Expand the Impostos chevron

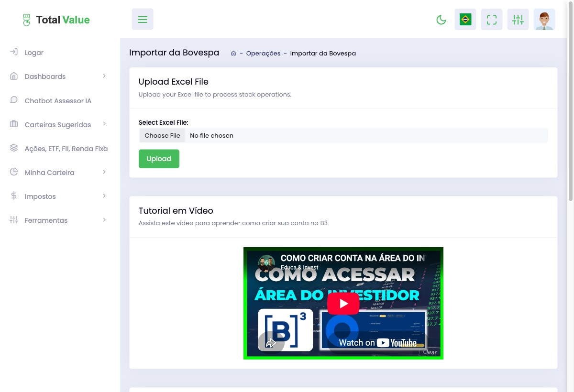tap(104, 196)
